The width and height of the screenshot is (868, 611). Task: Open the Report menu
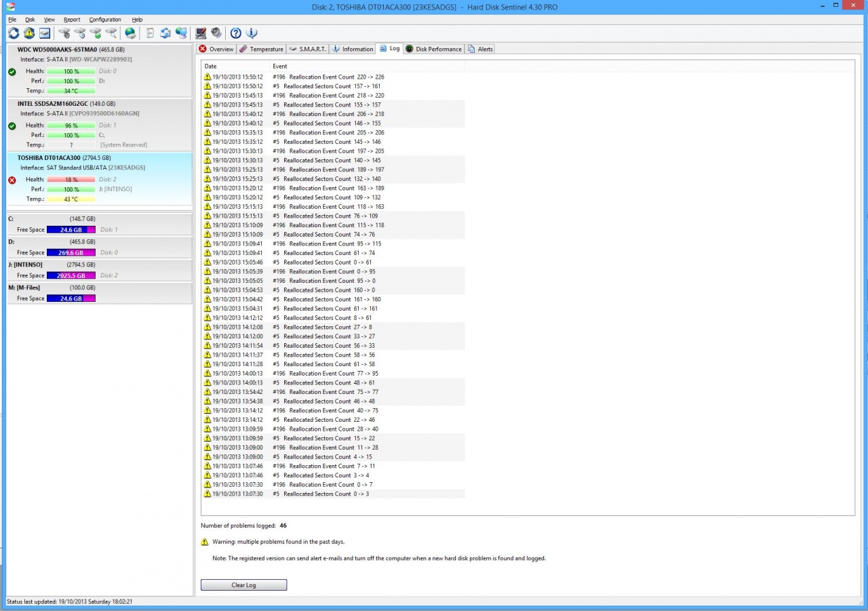tap(72, 20)
